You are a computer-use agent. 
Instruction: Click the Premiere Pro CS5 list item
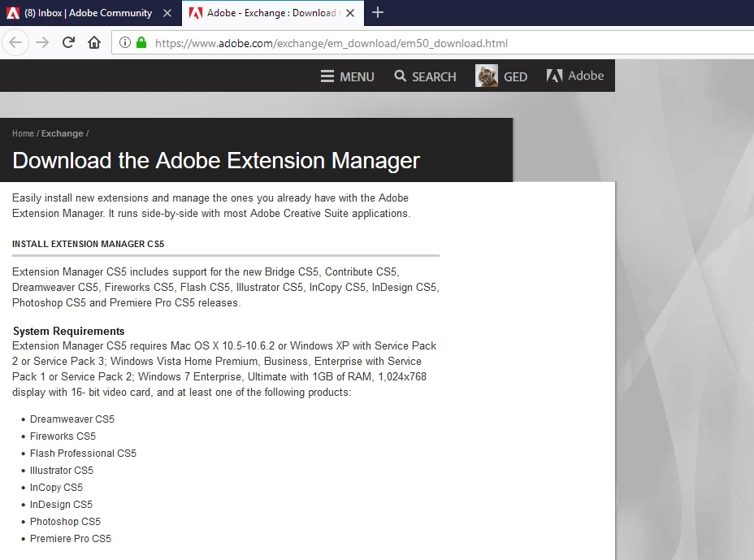(71, 538)
